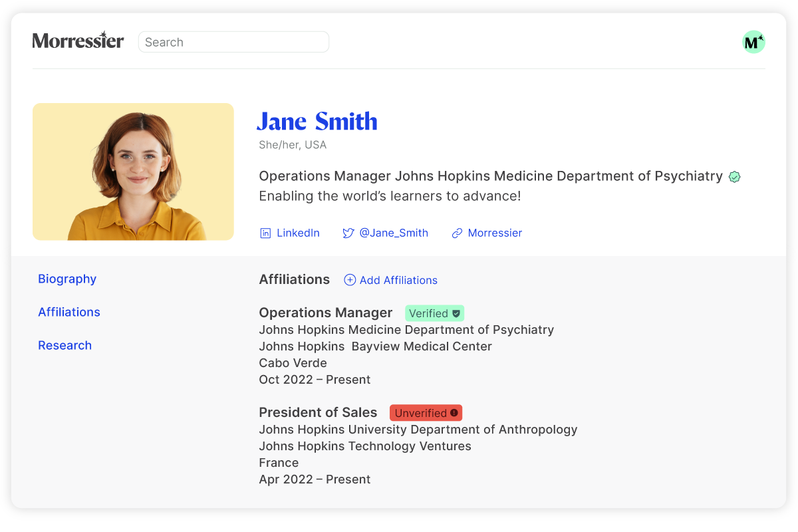Go to the Research section

point(65,345)
